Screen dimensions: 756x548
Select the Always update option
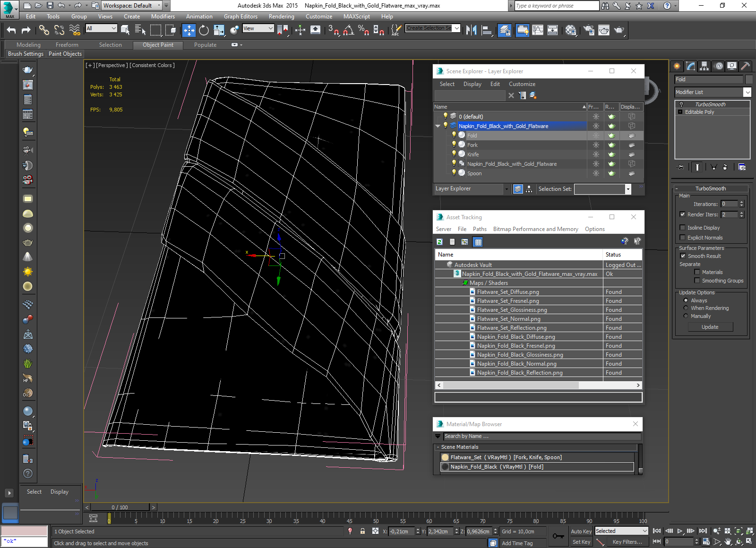(x=686, y=300)
